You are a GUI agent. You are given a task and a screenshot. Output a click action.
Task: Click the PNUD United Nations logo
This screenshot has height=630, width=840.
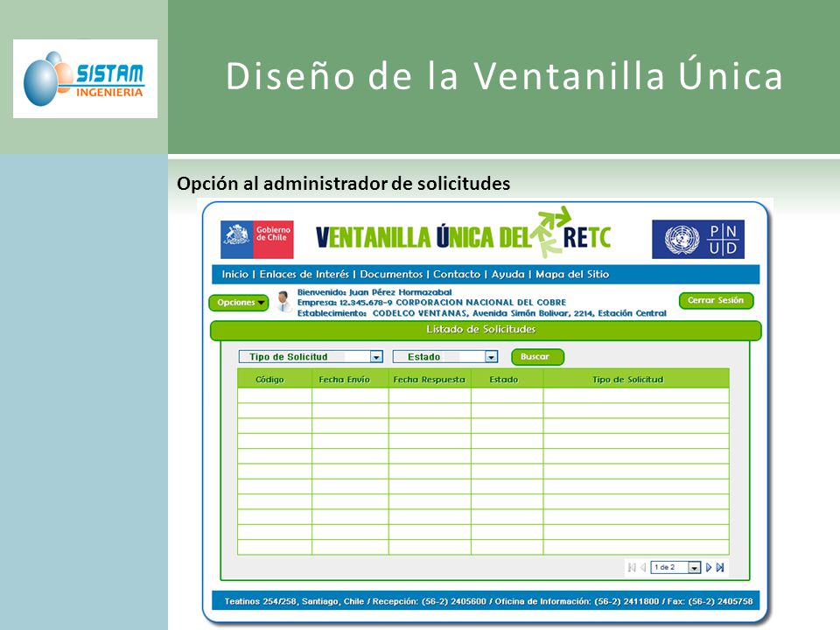[x=698, y=239]
